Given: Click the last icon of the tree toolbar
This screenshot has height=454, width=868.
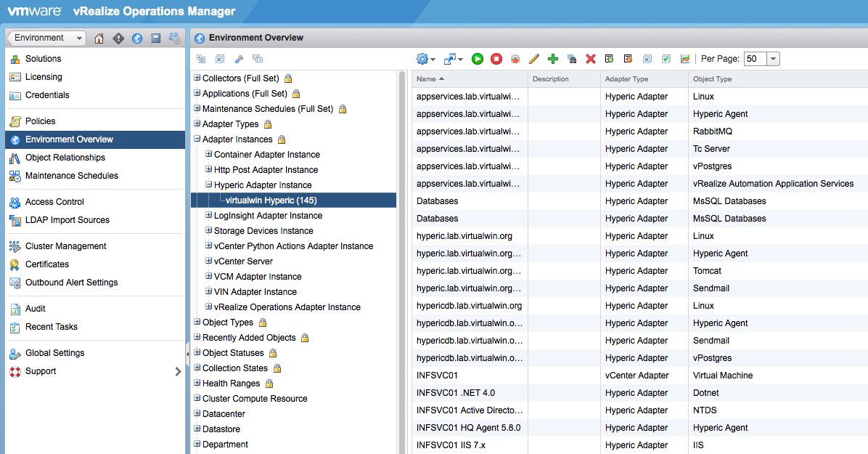Looking at the screenshot, I should pos(258,59).
